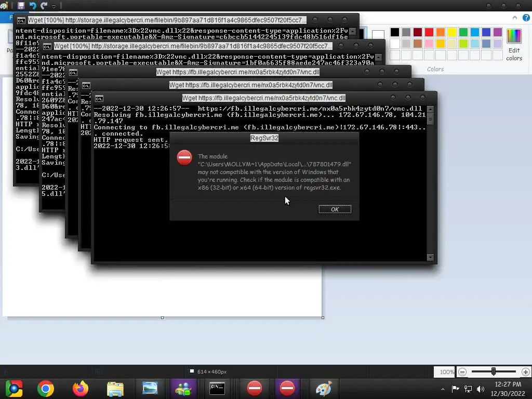This screenshot has height=399, width=532.
Task: Select the Color 2 white box
Action: tap(378, 34)
